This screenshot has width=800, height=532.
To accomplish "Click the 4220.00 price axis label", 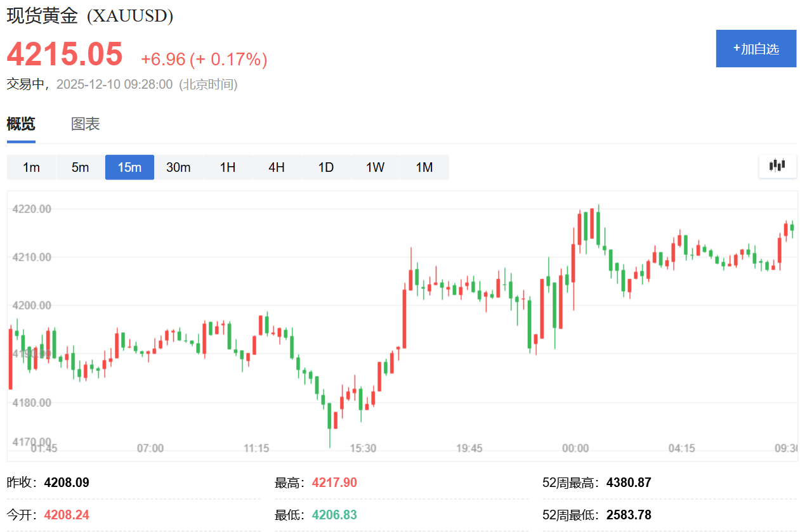I will coord(32,209).
